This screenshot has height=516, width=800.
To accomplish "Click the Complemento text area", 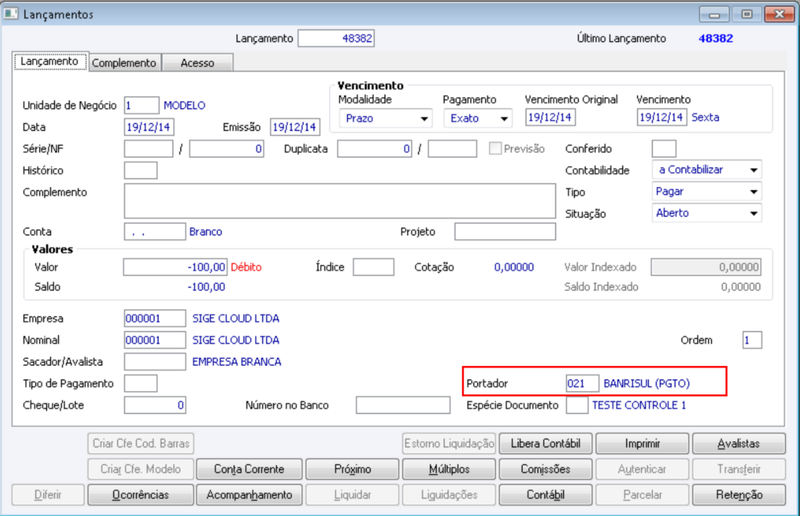I will tap(340, 201).
